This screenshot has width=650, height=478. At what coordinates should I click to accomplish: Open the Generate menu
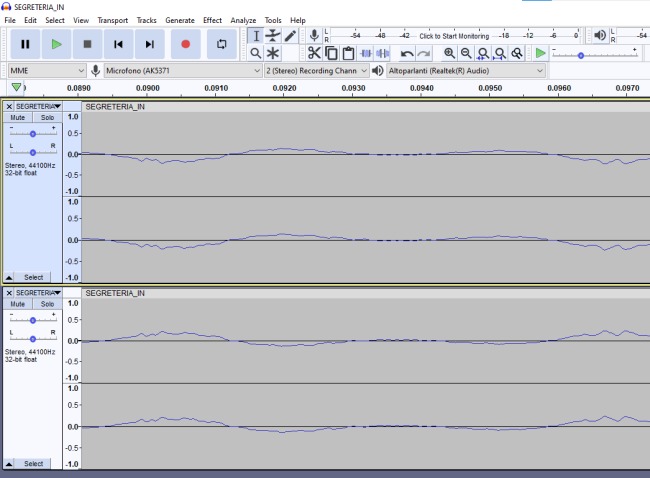point(180,20)
